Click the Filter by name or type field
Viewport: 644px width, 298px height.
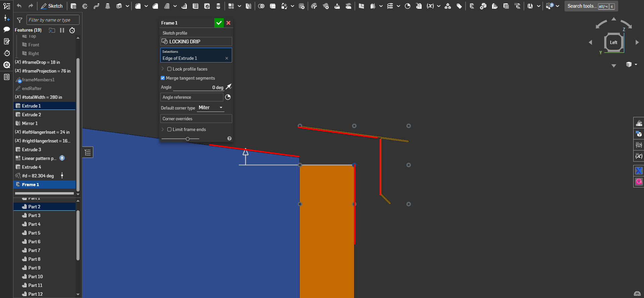point(53,20)
